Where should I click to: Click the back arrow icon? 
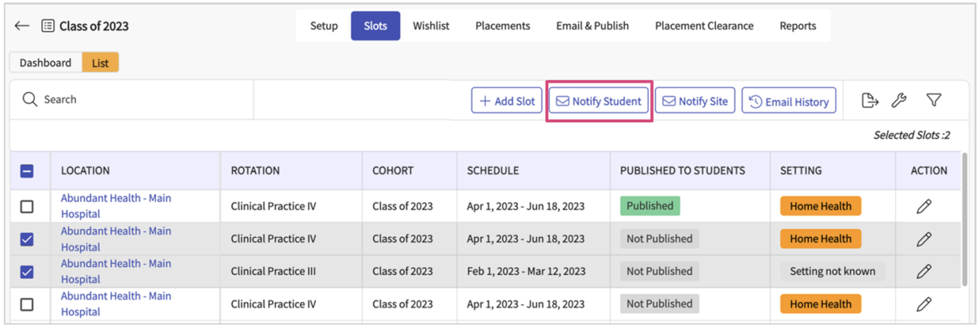[x=22, y=26]
